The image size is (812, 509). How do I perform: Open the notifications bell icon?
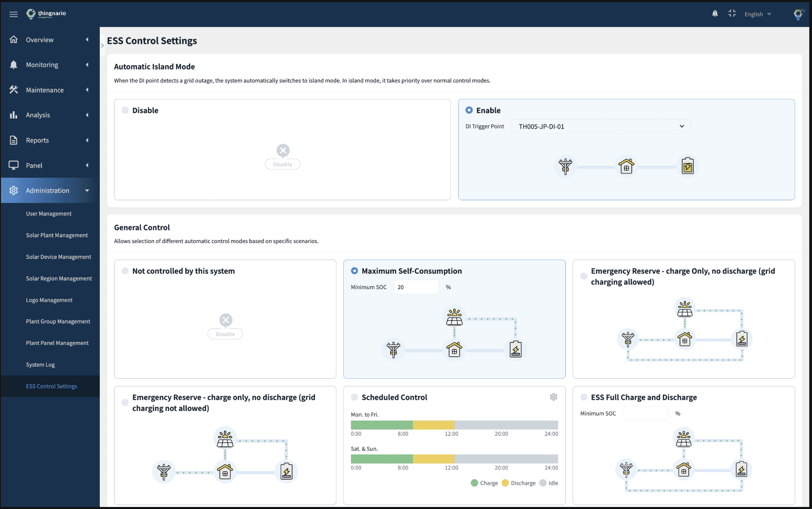click(x=715, y=14)
